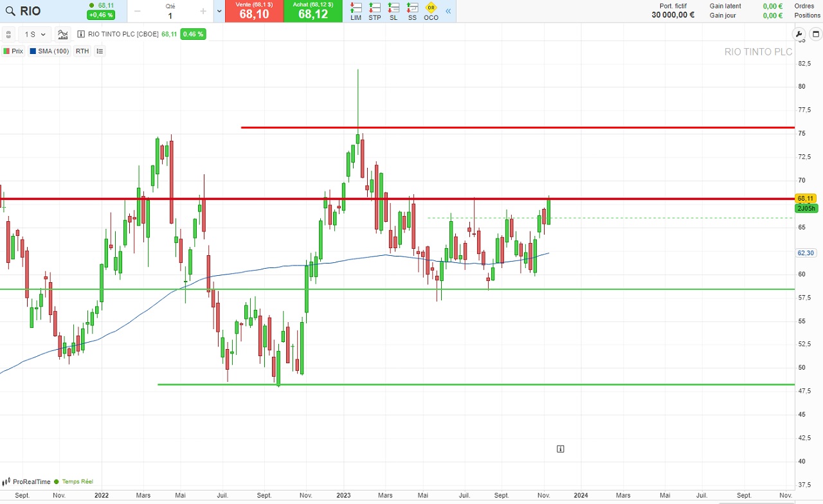Open the instrument search magnifier icon
The height and width of the screenshot is (504, 823).
10,11
